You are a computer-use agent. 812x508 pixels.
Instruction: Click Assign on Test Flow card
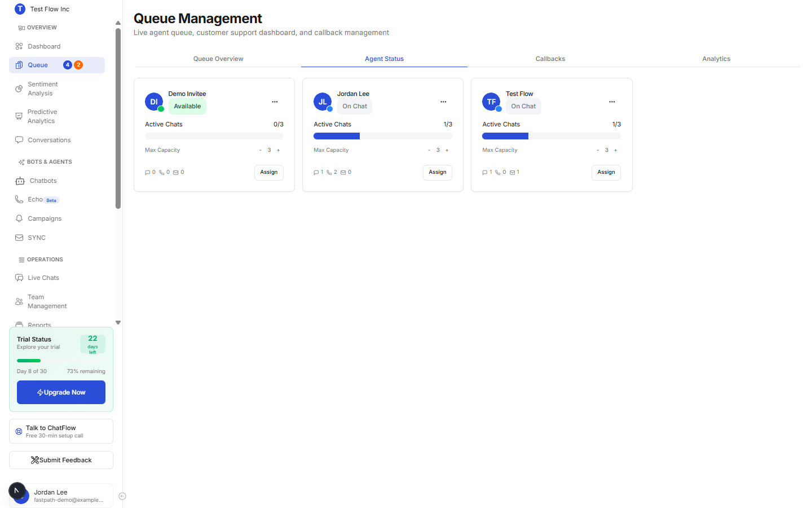[x=606, y=172]
